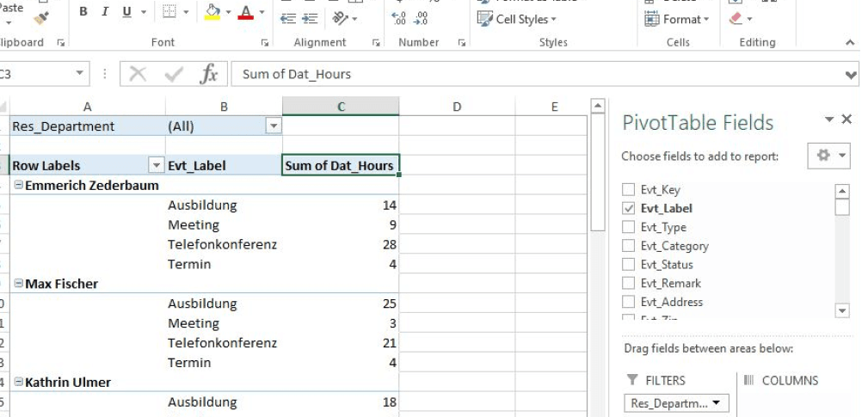Open Font settings dialog launcher

(265, 43)
